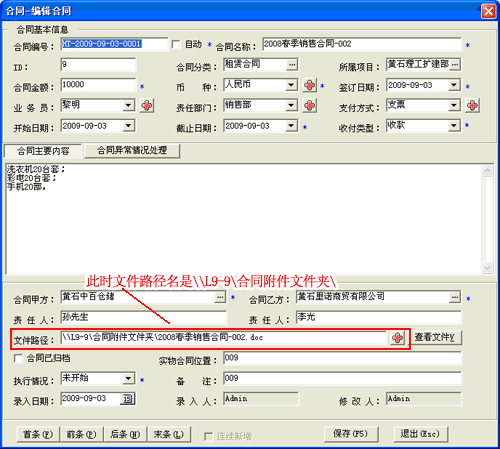Screen dimensions: 500x449
Task: Switch to 合同异常情况处理 tab
Action: pyautogui.click(x=132, y=151)
